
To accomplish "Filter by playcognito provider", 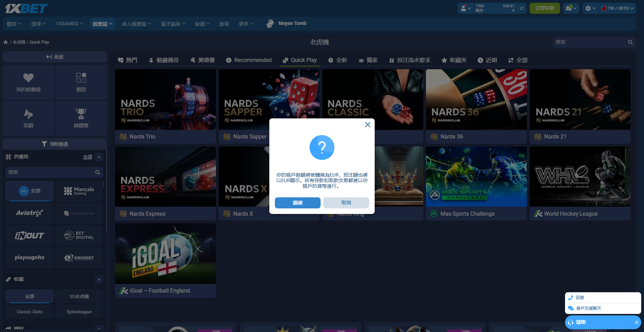I will click(30, 258).
